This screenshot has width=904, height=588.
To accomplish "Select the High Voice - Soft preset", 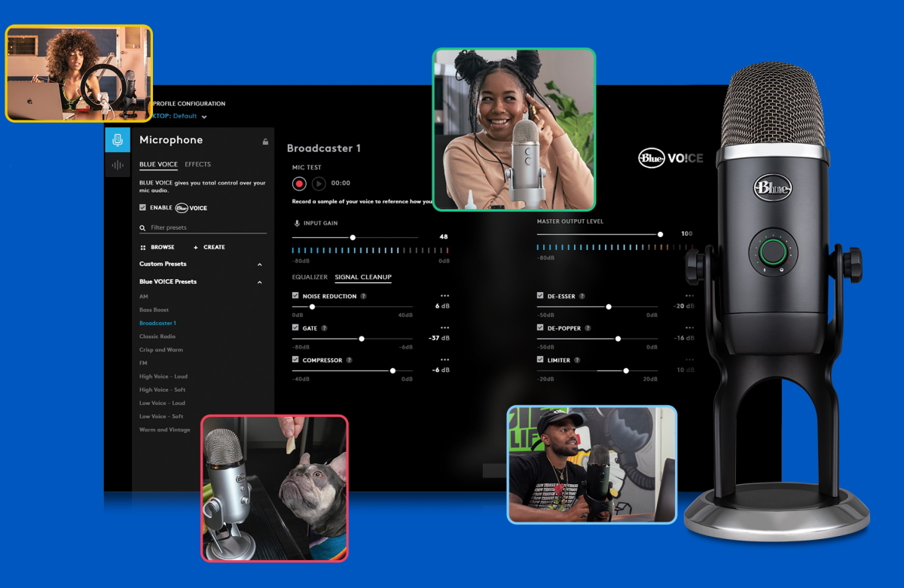I will [x=162, y=390].
